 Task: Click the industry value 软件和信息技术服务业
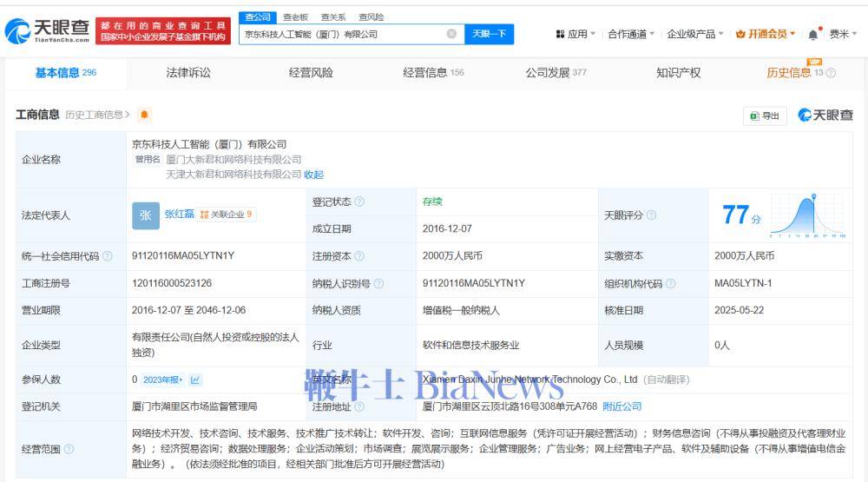point(470,345)
